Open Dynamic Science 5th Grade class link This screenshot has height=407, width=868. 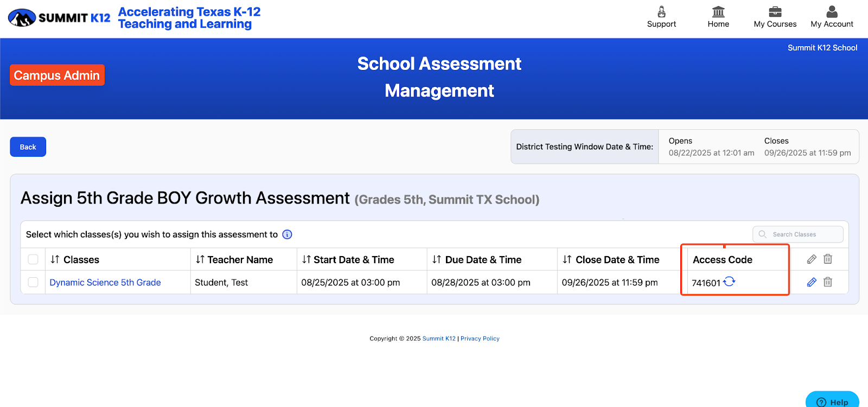coord(105,282)
